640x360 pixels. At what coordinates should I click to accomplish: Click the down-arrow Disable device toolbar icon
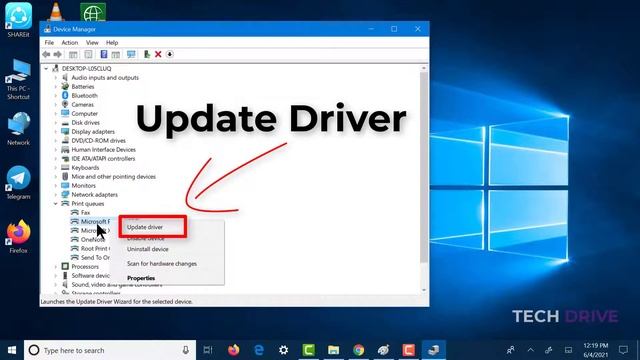point(170,54)
